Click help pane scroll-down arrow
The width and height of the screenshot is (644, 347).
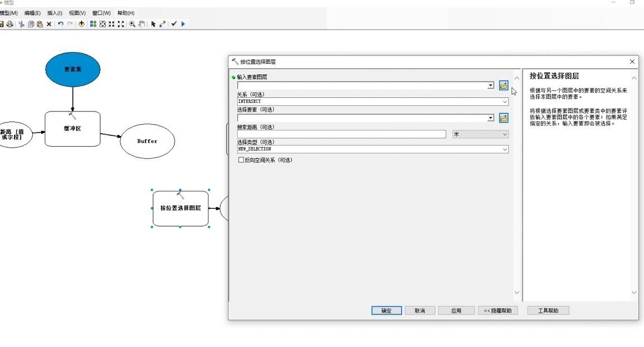634,293
